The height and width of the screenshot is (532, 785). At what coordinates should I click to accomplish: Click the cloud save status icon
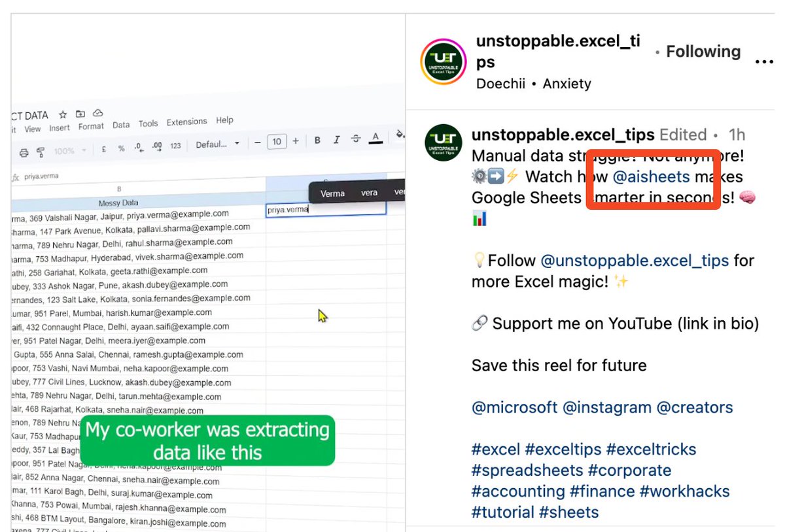tap(99, 114)
